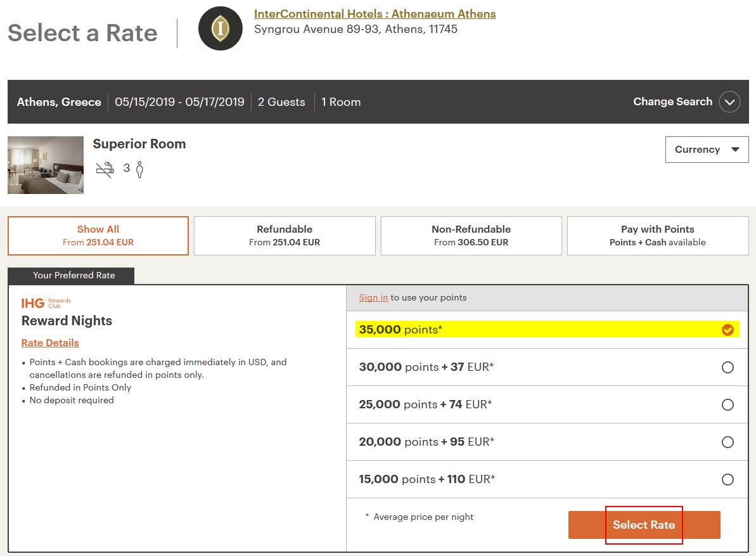Click the Syngrou Avenue address text
Screen dimensions: 756x556
[x=356, y=29]
